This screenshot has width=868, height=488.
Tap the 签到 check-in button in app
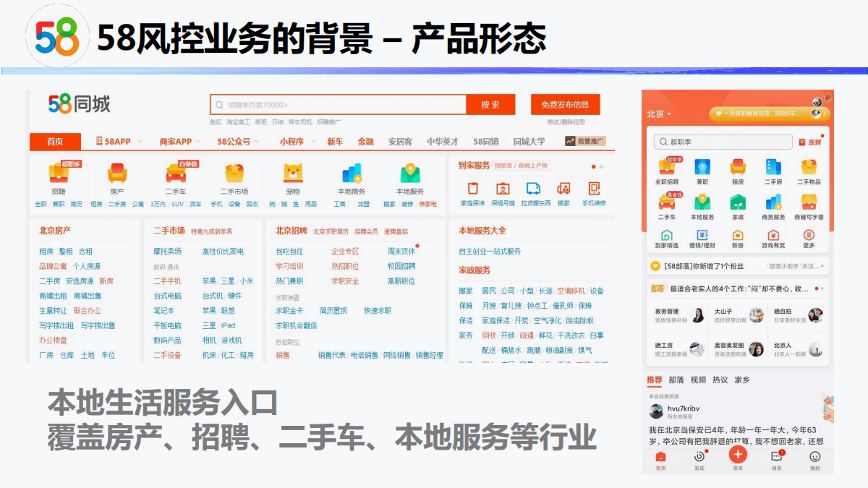pos(810,142)
